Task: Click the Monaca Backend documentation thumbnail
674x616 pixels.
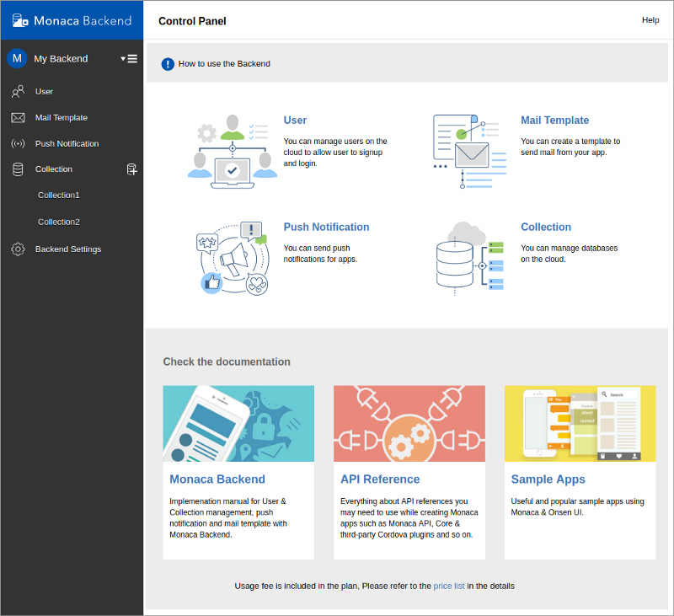Action: click(238, 423)
